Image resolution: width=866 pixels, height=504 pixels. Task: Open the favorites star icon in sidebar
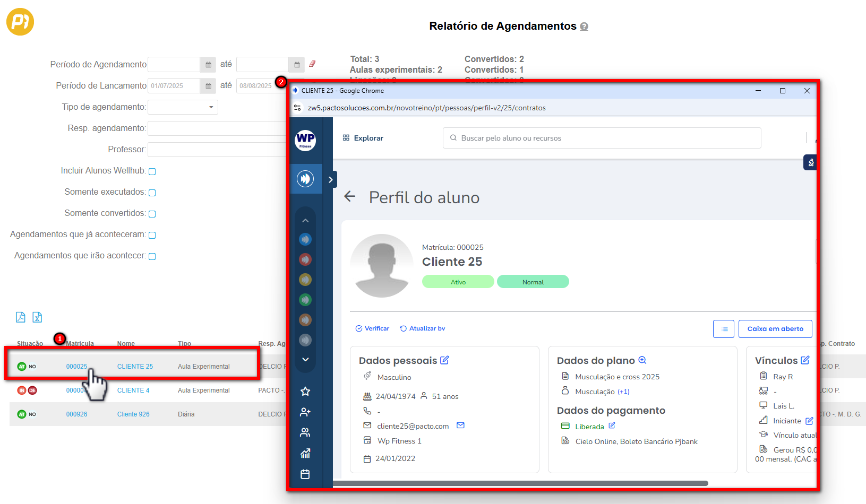click(305, 392)
